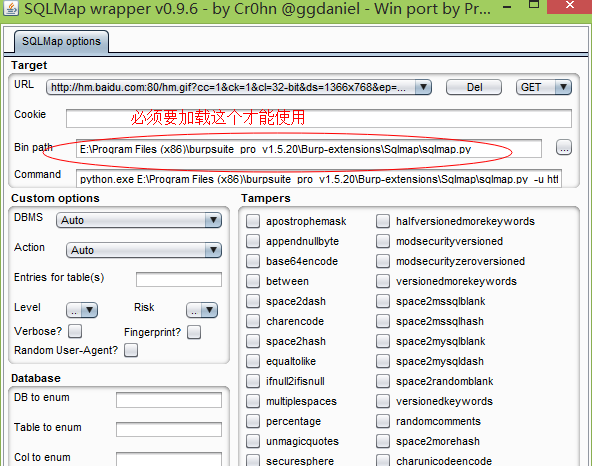
Task: Open the GET method dropdown
Action: (x=544, y=87)
